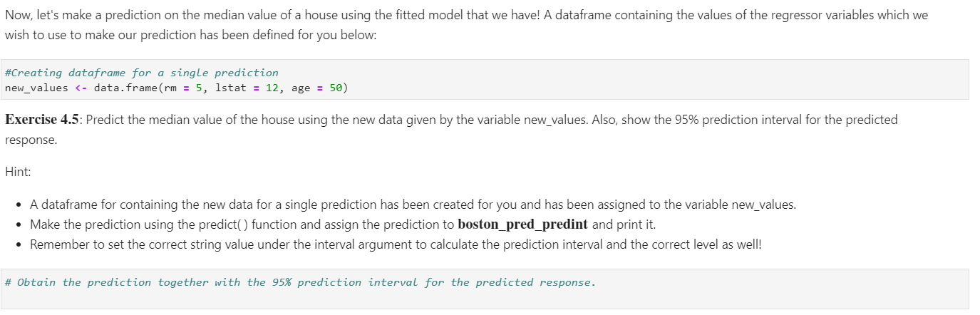Select the third hint bullet about interval argument
This screenshot has height=315, width=980.
pyautogui.click(x=396, y=244)
